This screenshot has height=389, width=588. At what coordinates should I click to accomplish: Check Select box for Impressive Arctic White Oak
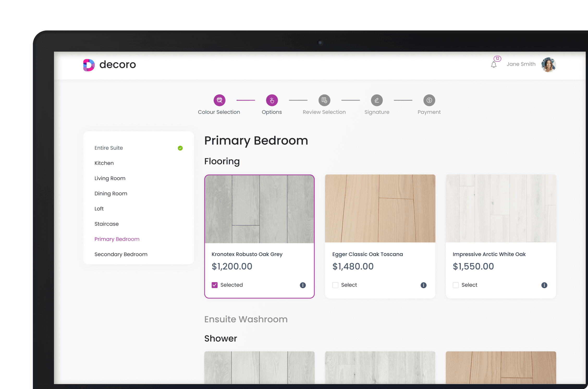[456, 285]
